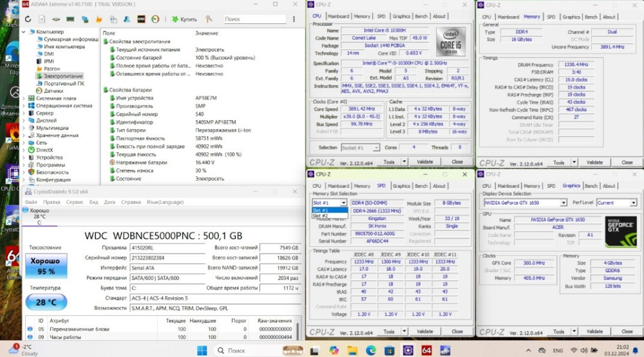The height and width of the screenshot is (357, 644).
Task: Select Датчики sensors item in tree
Action: pos(53,91)
